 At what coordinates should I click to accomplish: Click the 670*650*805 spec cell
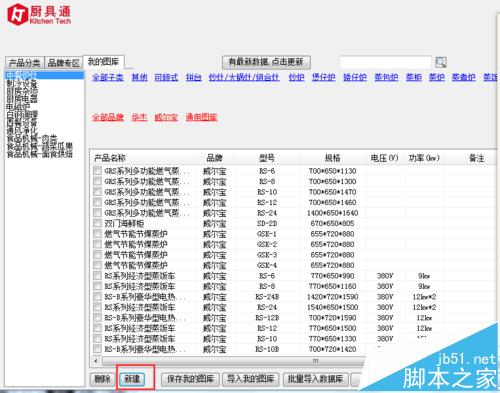coord(332,223)
